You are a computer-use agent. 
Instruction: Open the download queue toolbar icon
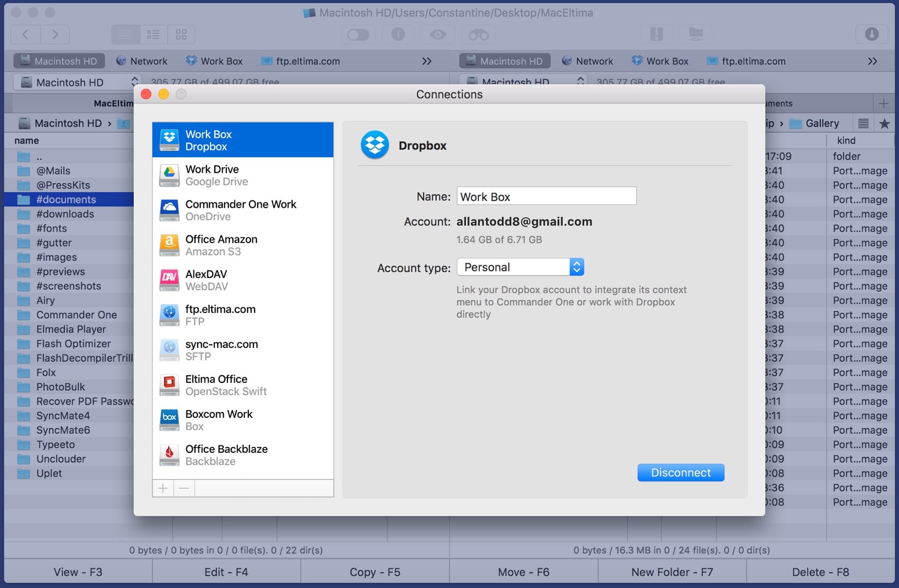point(872,34)
